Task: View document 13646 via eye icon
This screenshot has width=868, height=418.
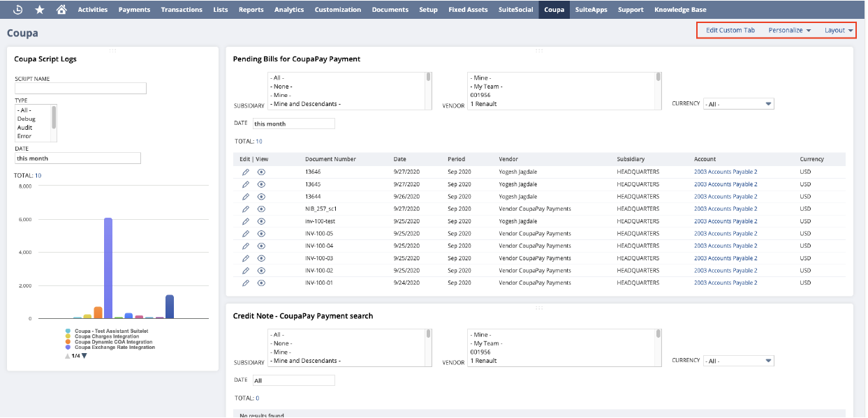Action: (x=261, y=172)
